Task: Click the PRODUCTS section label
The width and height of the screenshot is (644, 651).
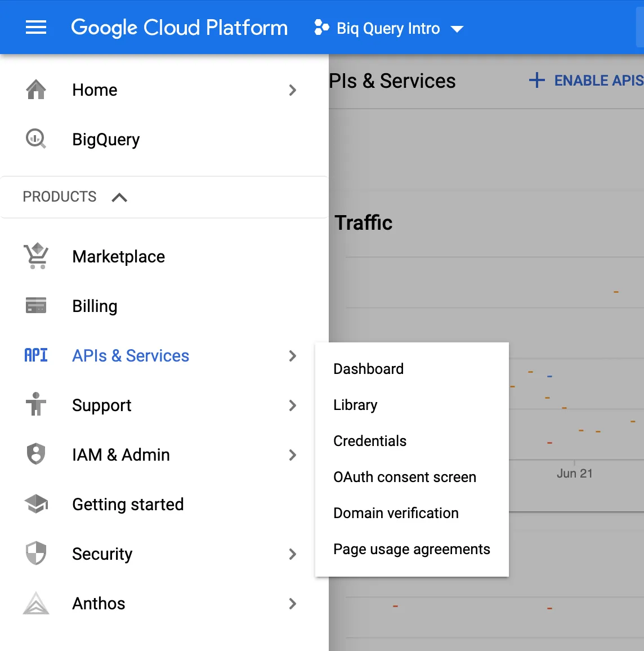Action: [x=59, y=197]
